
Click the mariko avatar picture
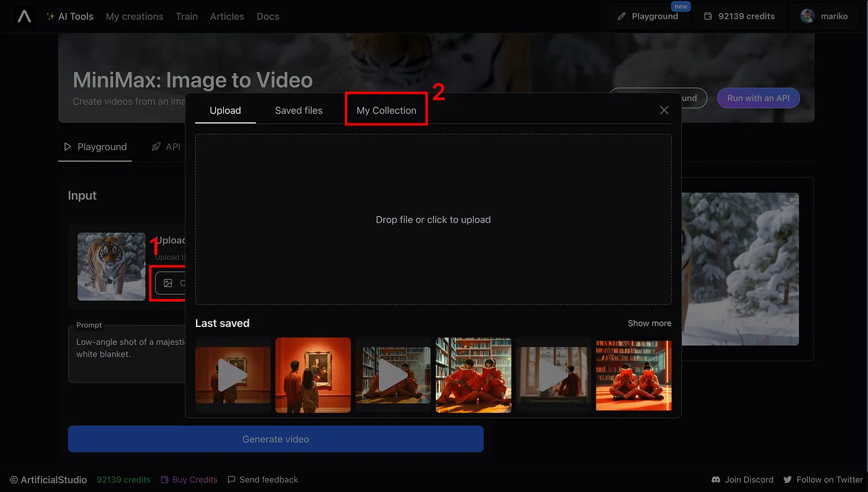807,16
